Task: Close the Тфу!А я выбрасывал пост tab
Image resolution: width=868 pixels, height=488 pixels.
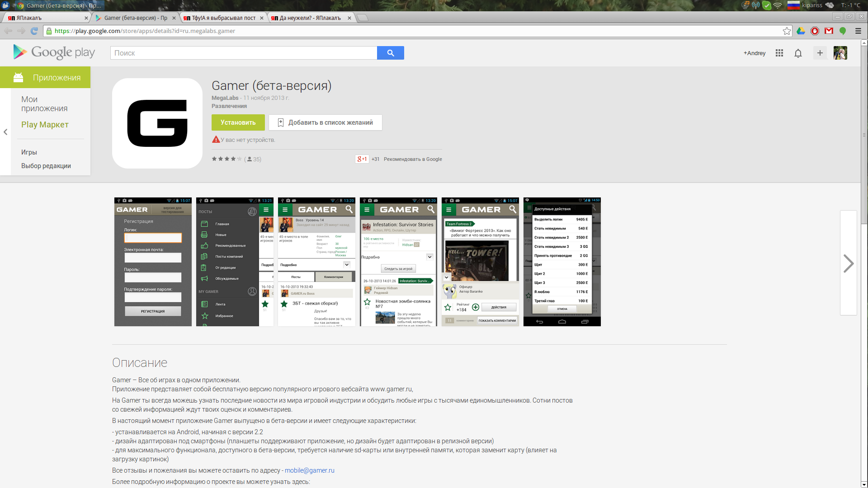Action: pos(261,18)
